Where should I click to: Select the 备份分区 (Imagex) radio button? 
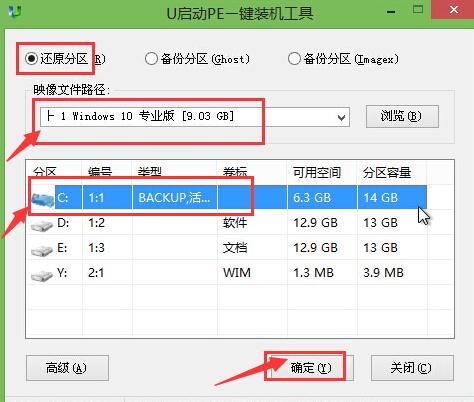tap(294, 59)
